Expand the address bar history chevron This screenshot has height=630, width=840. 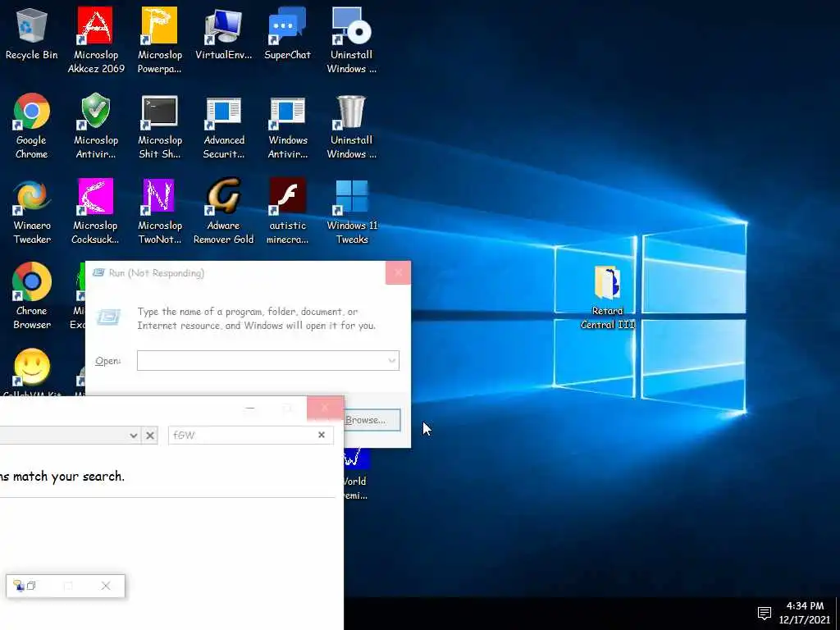tap(134, 435)
